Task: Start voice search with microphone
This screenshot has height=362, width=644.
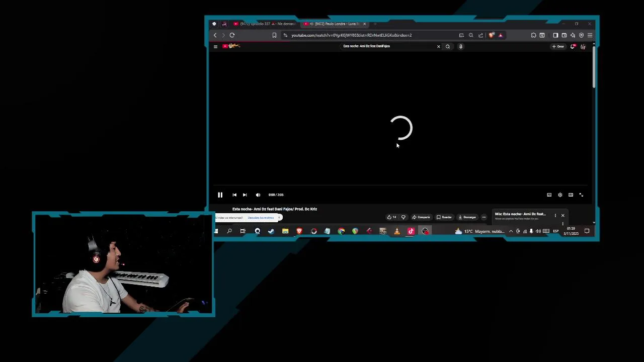Action: 461,46
